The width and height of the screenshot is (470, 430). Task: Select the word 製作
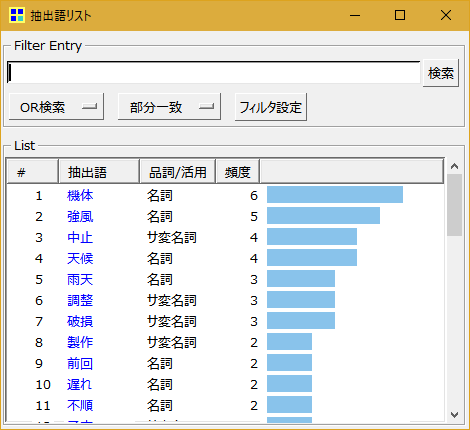(x=80, y=342)
